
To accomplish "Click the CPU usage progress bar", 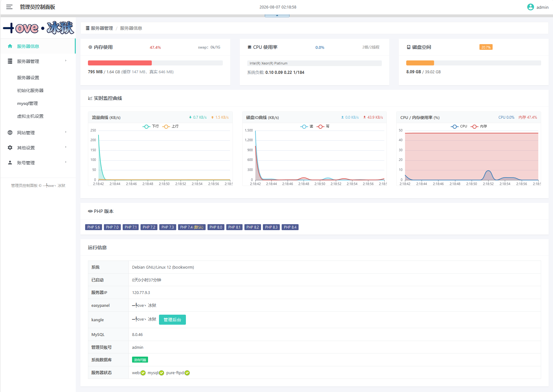I will (315, 63).
